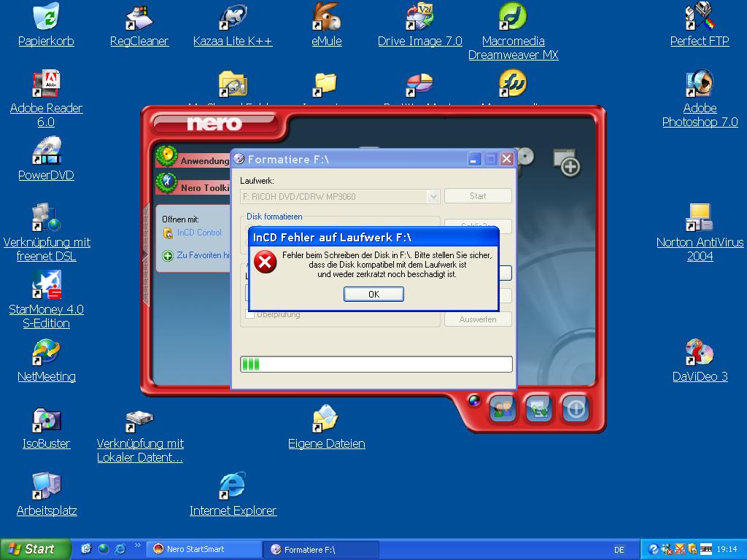Click the DE language indicator
The image size is (747, 560).
619,550
